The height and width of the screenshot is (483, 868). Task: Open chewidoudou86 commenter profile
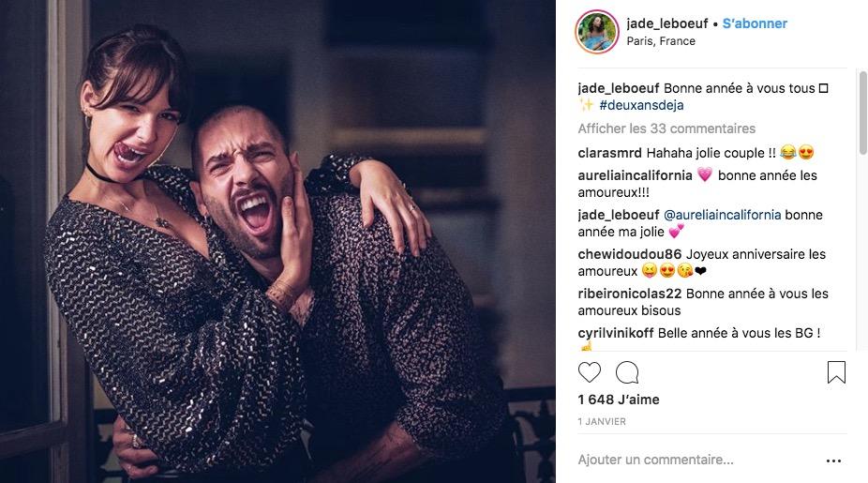pyautogui.click(x=628, y=254)
